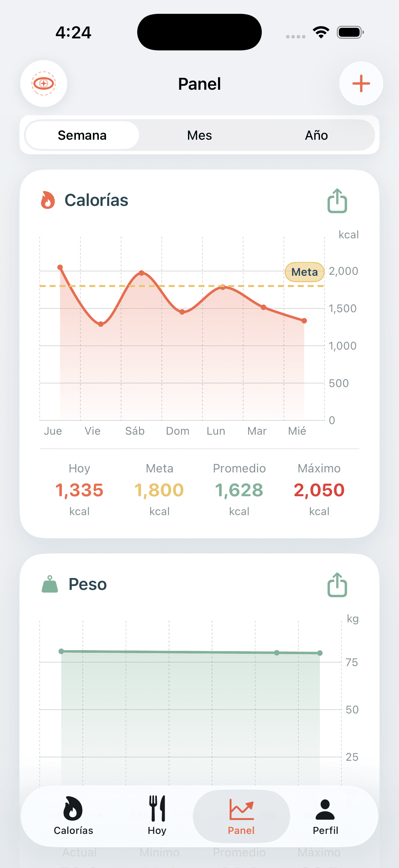Open the Calorías tab in bottom bar
The height and width of the screenshot is (868, 399).
click(x=73, y=816)
